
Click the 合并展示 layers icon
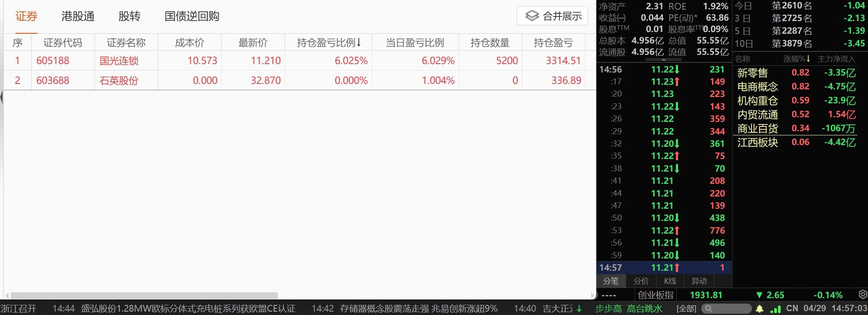coord(532,16)
